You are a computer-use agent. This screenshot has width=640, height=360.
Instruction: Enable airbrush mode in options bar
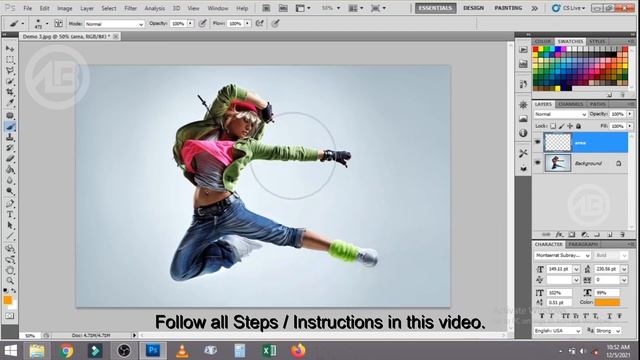pyautogui.click(x=260, y=24)
